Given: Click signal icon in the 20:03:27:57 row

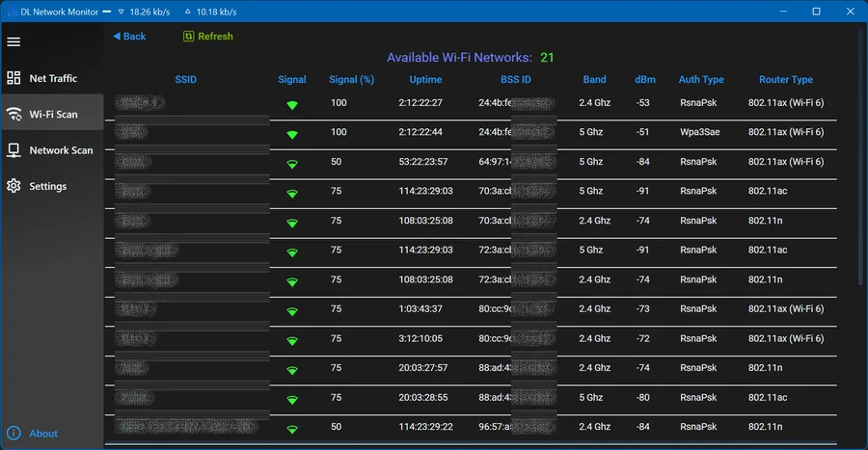Looking at the screenshot, I should pos(292,370).
